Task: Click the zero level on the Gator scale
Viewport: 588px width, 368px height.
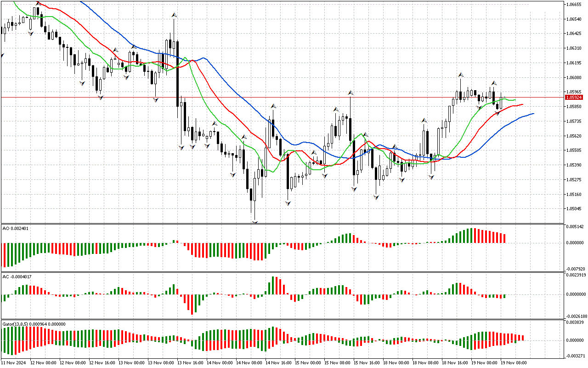Action: point(576,340)
